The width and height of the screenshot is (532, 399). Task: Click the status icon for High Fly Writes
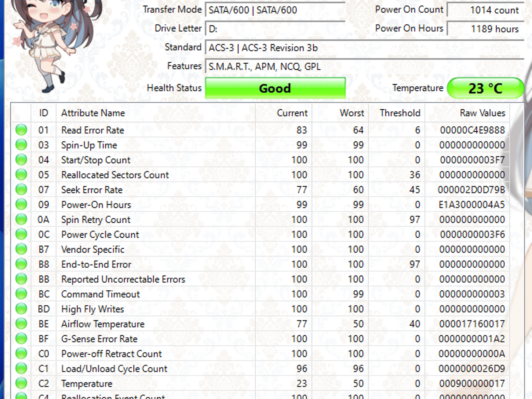21,309
